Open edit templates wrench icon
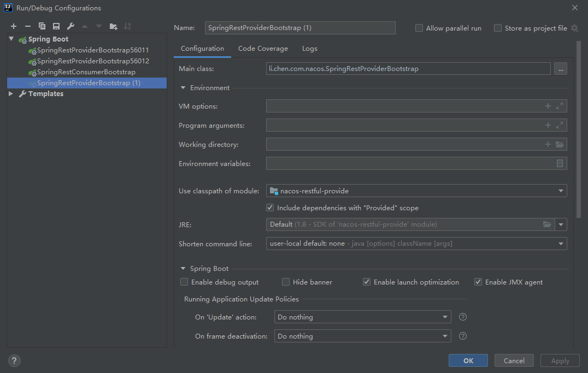This screenshot has width=588, height=373. [x=70, y=26]
